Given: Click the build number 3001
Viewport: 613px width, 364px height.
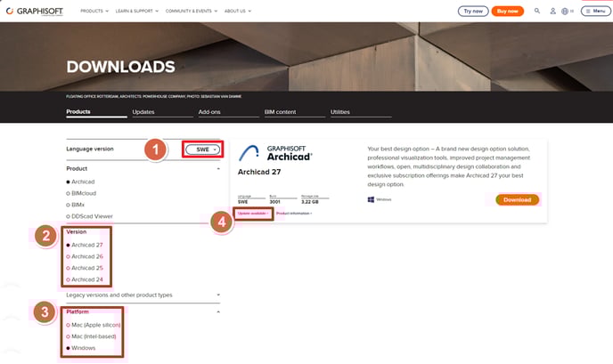Looking at the screenshot, I should click(274, 202).
